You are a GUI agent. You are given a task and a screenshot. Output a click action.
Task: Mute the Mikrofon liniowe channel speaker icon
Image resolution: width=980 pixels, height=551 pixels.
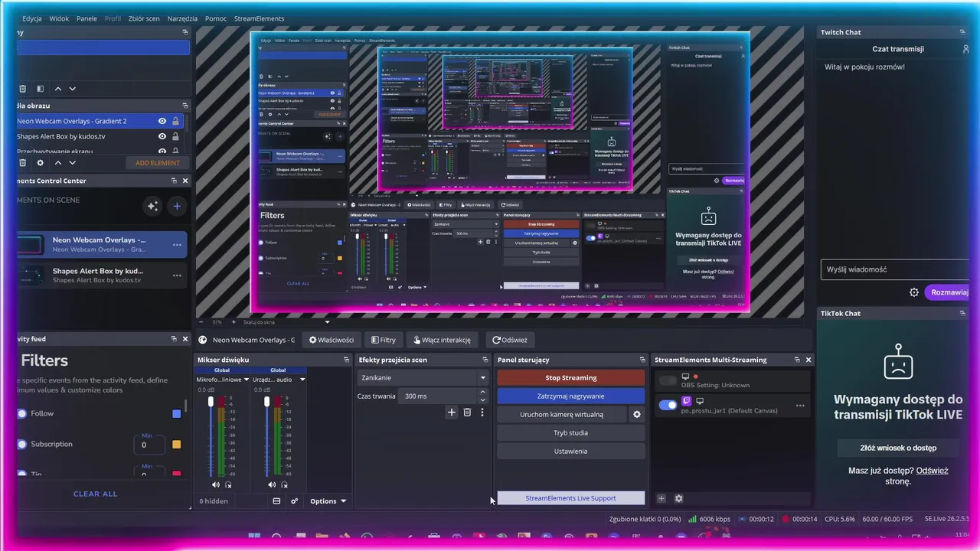(215, 484)
